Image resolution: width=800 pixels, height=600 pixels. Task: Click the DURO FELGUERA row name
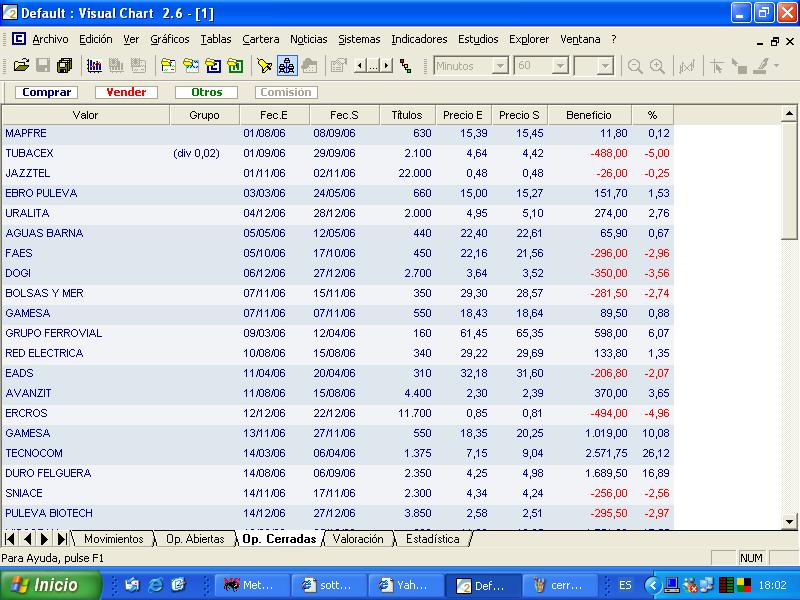point(48,473)
